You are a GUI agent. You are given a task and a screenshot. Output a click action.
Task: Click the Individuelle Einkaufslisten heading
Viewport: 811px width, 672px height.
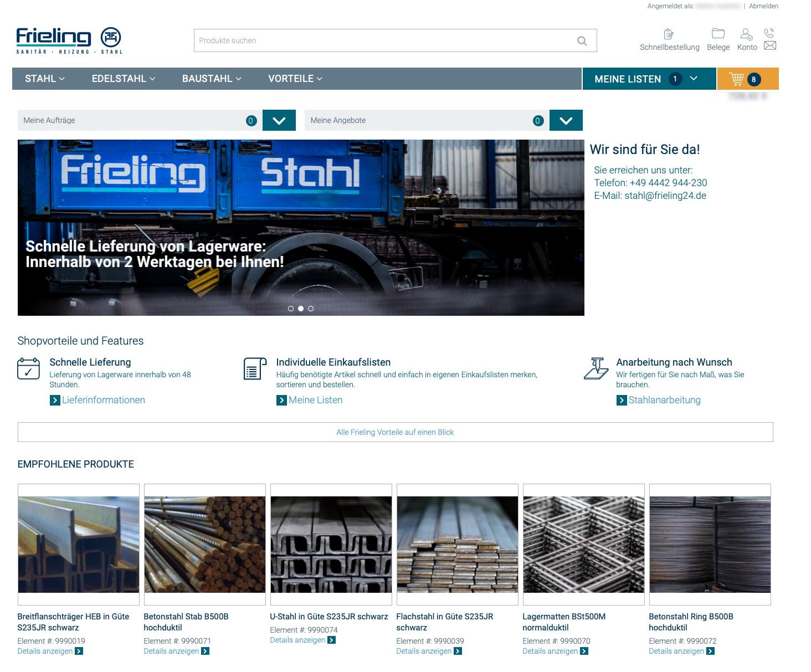click(333, 362)
